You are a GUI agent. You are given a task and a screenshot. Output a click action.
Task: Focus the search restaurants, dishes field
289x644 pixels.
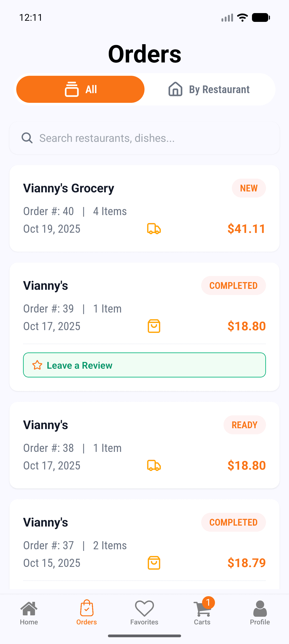click(150, 138)
